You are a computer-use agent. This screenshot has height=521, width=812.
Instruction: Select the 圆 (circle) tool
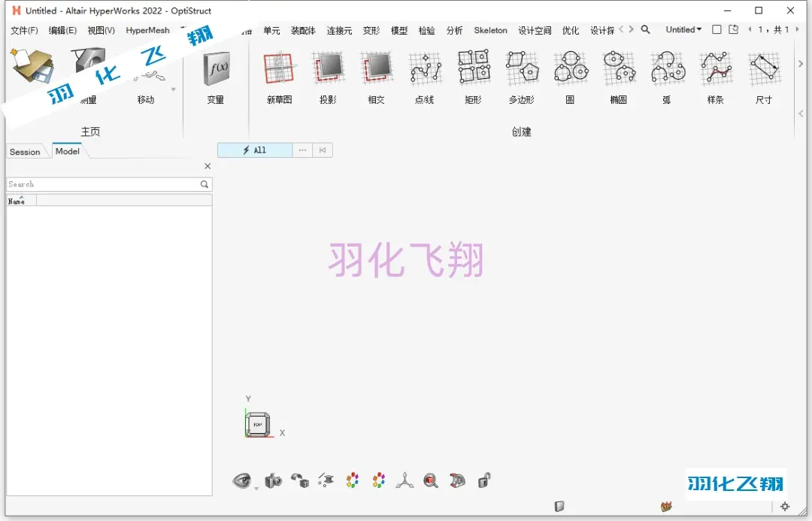(x=570, y=77)
